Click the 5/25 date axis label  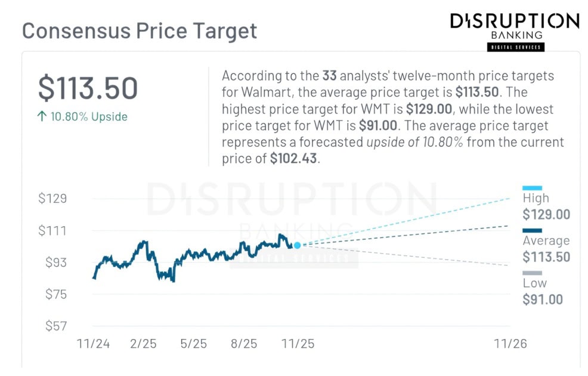(x=193, y=344)
